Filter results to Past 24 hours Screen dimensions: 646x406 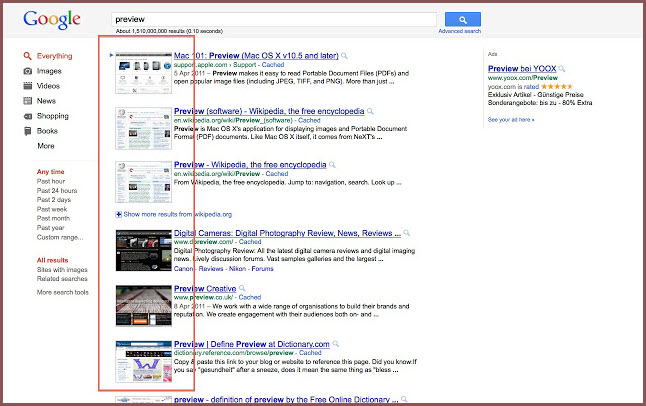[x=57, y=190]
